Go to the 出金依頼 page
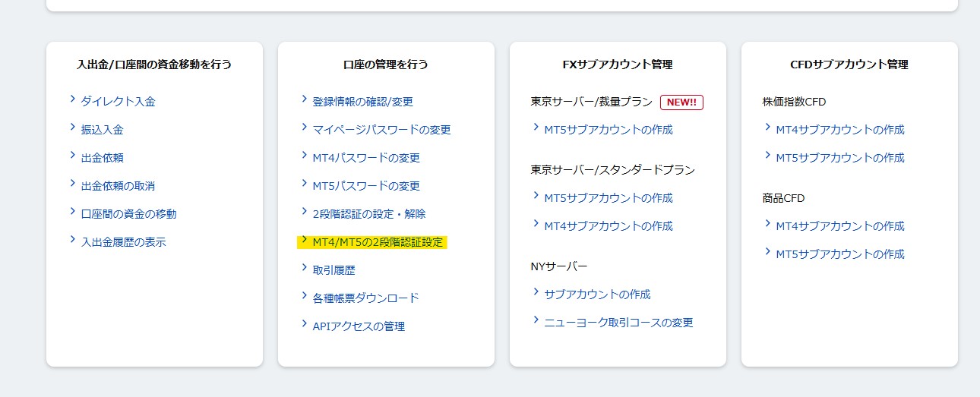This screenshot has height=397, width=980. pyautogui.click(x=102, y=158)
